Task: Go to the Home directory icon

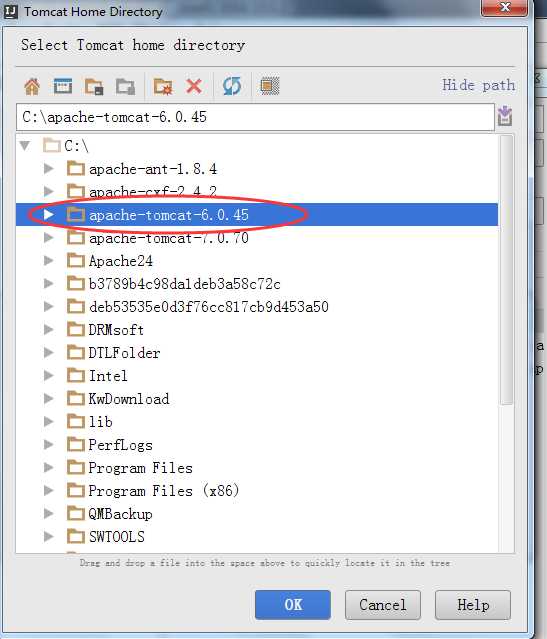Action: coord(32,86)
